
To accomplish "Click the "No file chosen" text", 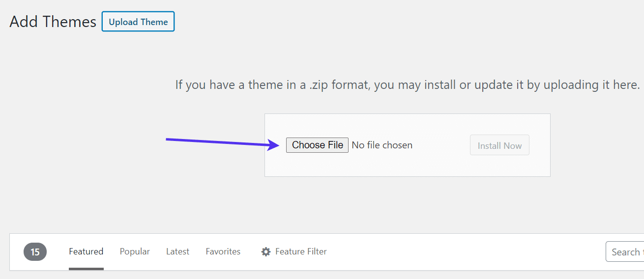I will pos(382,145).
